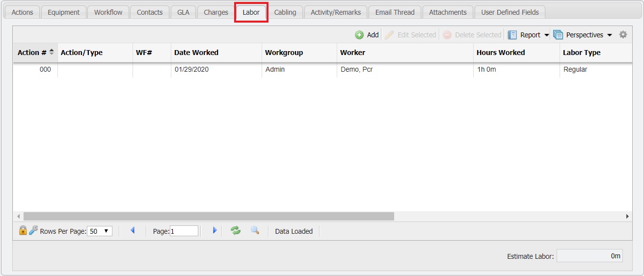
Task: Open the Charges tab
Action: point(216,12)
